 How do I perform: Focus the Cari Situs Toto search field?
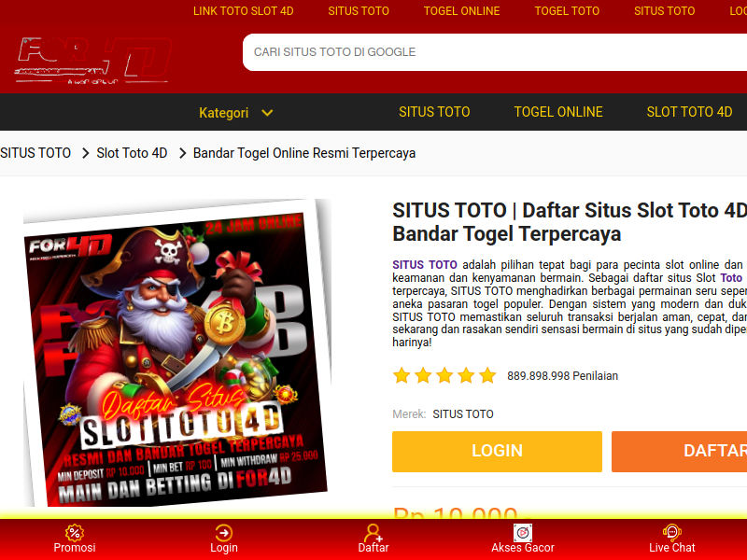(x=495, y=52)
